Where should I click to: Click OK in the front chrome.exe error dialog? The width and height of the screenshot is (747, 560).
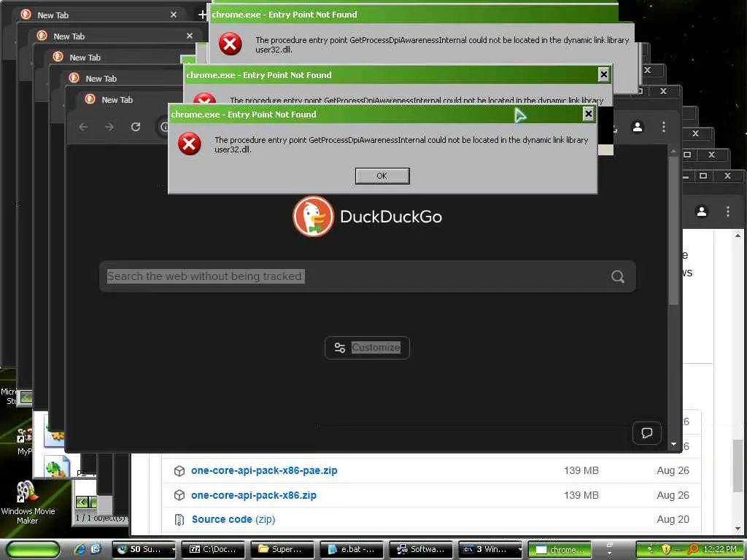(382, 176)
